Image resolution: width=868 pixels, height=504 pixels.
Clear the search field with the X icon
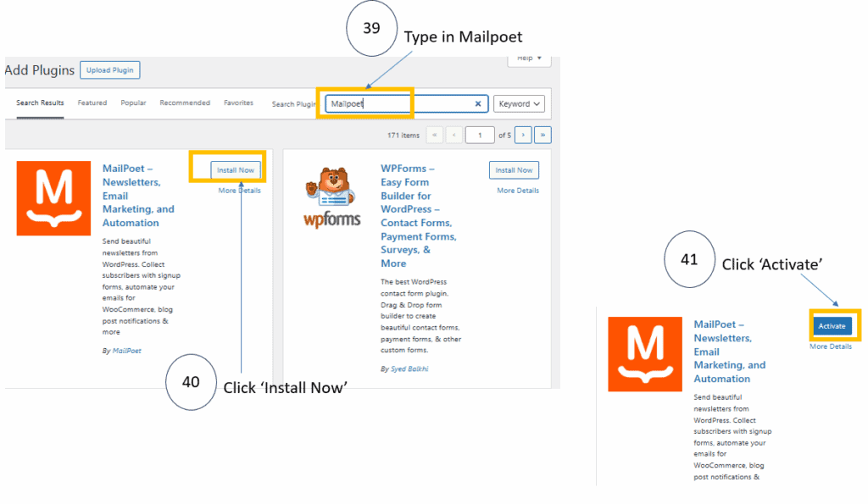[x=477, y=104]
